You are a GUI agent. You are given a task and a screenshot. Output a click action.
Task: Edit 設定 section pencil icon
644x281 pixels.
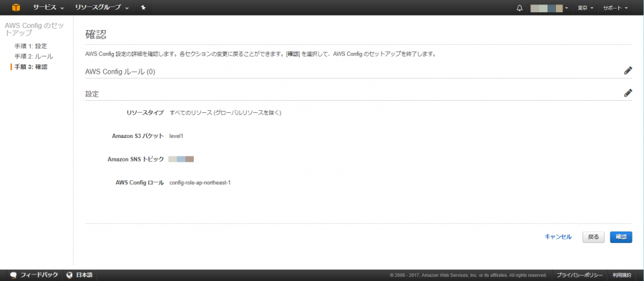tap(628, 93)
